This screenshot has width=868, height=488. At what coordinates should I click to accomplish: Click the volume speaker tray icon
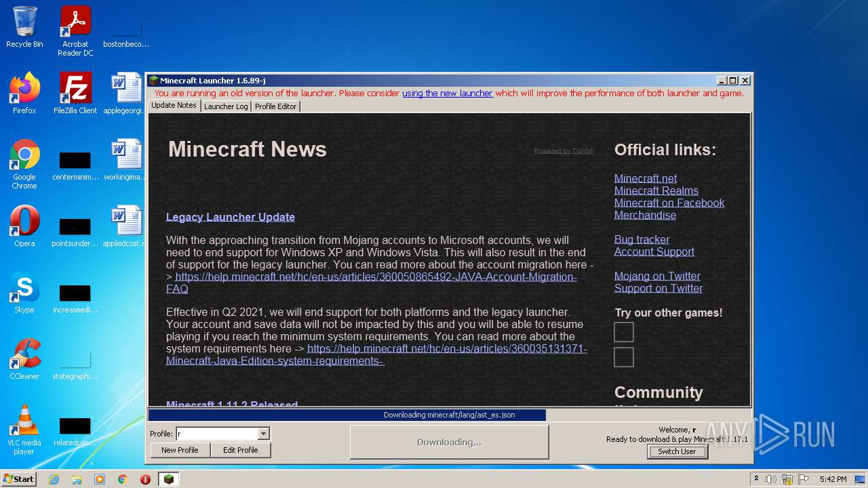click(x=771, y=479)
